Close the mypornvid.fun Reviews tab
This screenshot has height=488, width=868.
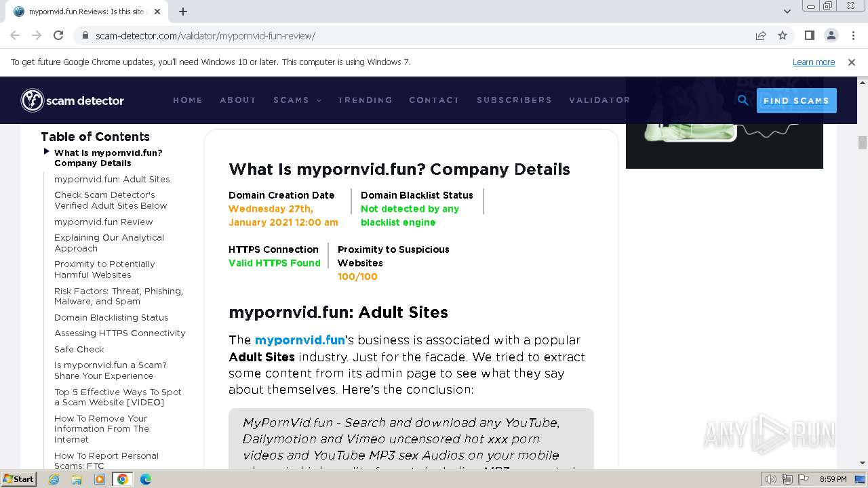click(x=157, y=12)
